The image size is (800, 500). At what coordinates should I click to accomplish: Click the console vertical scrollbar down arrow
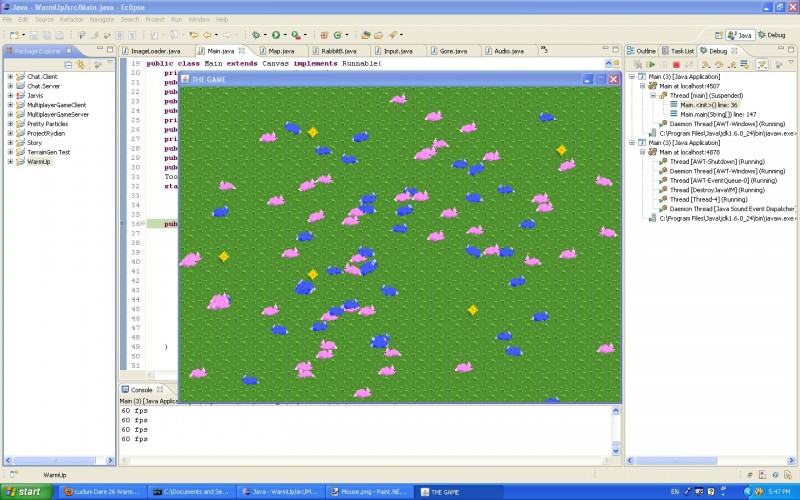click(x=615, y=451)
